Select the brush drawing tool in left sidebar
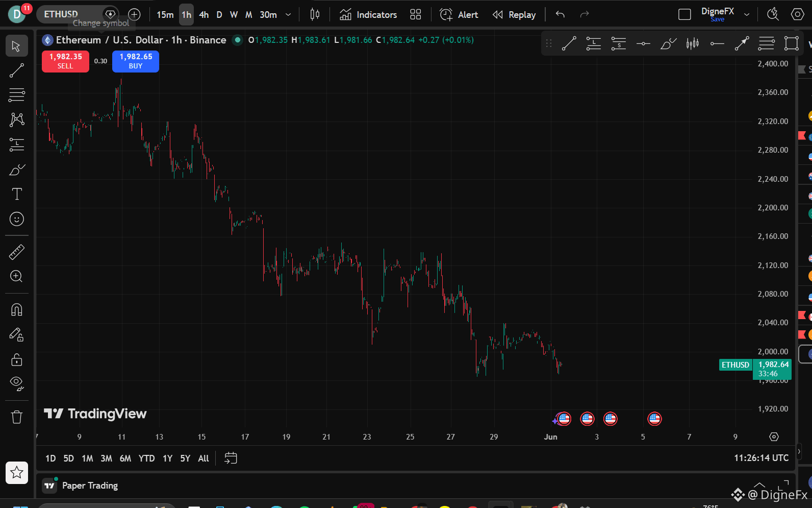Screen dimensions: 812x508 point(16,170)
